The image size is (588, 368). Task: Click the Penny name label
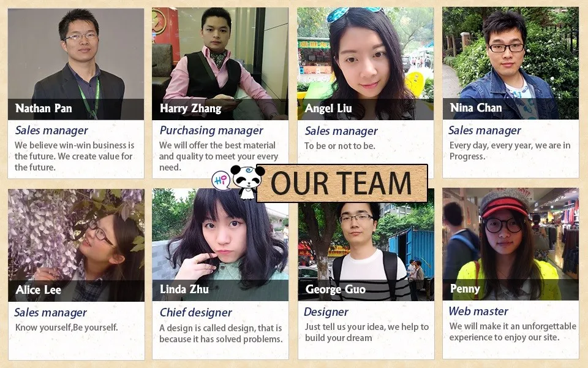click(x=465, y=288)
